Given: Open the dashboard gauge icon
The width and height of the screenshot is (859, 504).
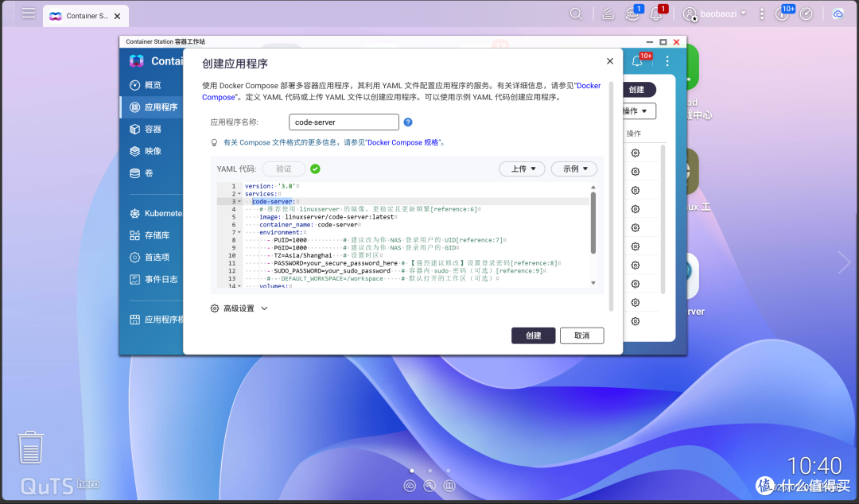Looking at the screenshot, I should (807, 14).
